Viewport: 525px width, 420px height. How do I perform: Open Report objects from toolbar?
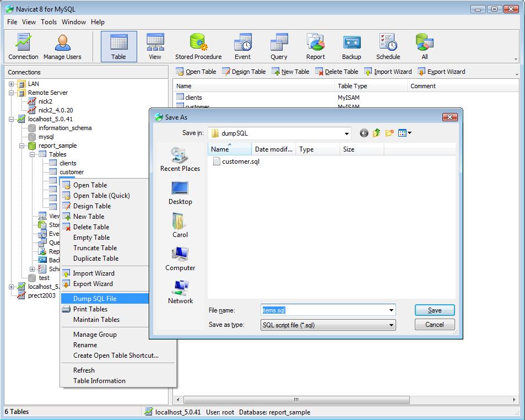click(x=316, y=46)
